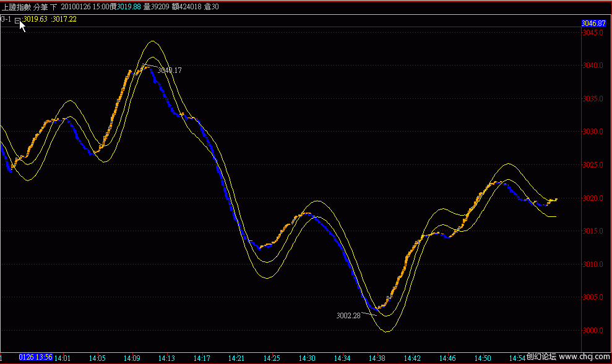Click the G-1 indicator name label
Screen dimensions: 612x364
pos(6,19)
